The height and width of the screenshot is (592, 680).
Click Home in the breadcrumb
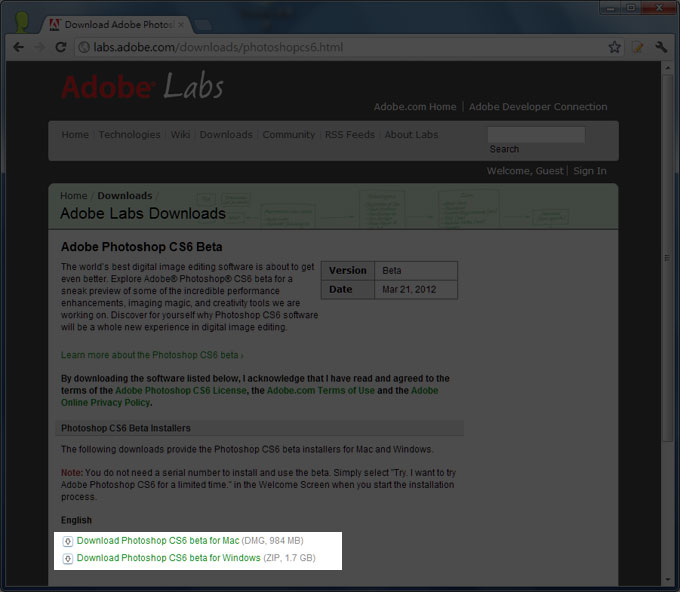pos(74,196)
